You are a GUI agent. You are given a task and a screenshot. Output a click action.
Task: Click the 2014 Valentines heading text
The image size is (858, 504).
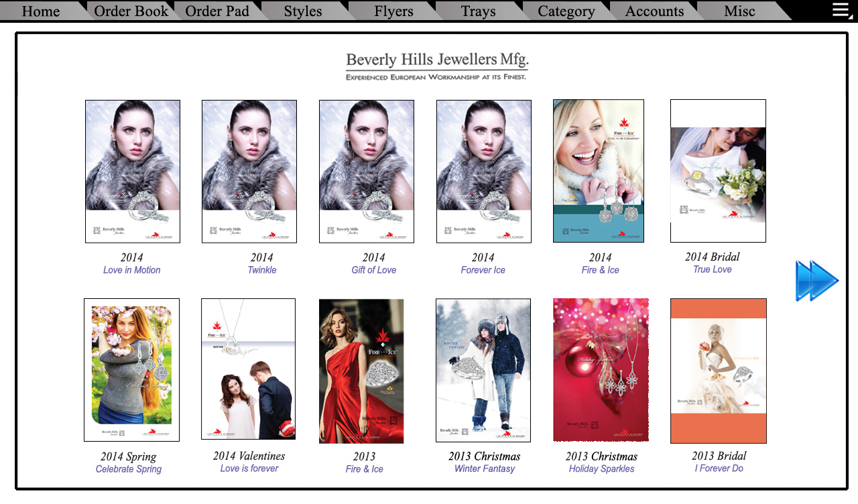[x=249, y=456]
